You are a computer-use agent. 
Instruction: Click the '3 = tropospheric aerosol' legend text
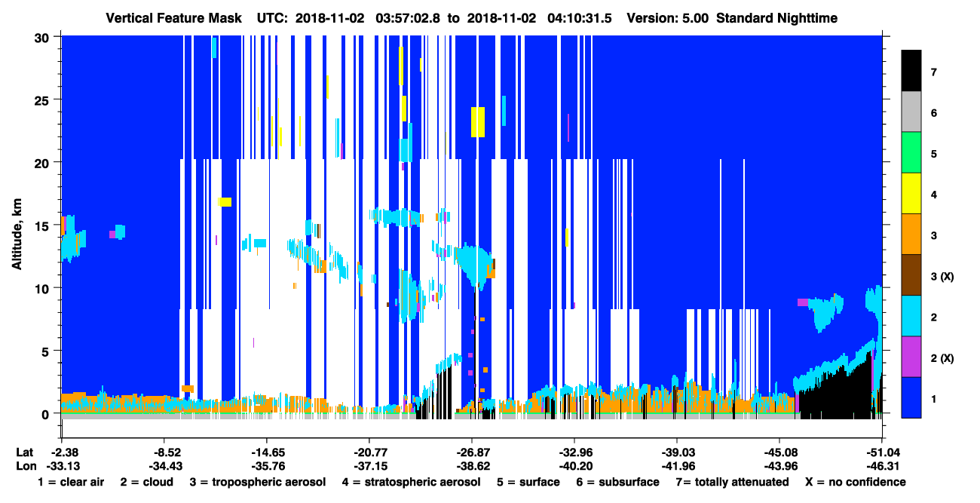point(258,482)
